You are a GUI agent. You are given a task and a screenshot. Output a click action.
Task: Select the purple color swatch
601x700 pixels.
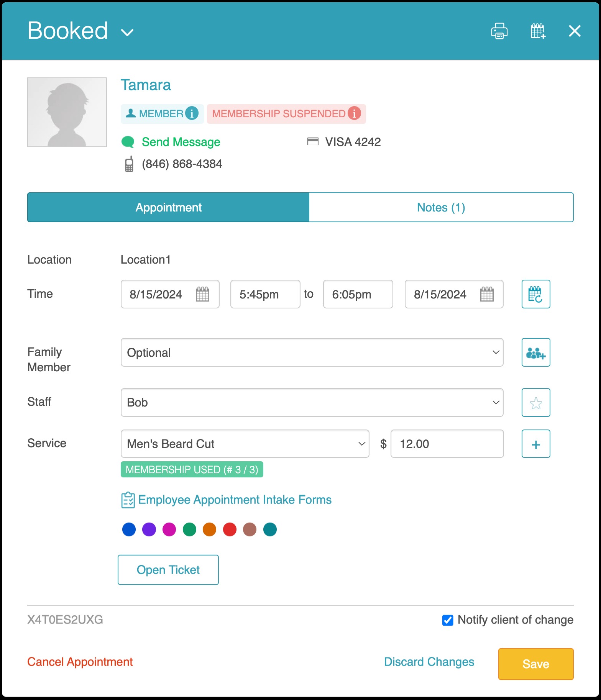tap(149, 530)
